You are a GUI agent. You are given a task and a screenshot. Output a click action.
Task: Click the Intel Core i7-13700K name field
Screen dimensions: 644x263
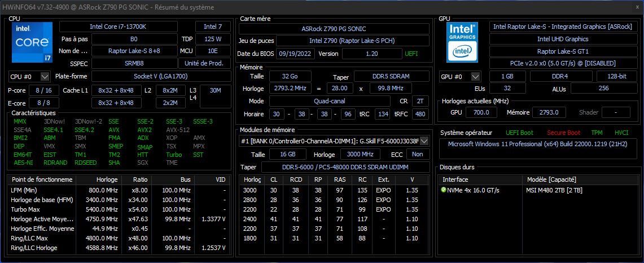pyautogui.click(x=125, y=27)
